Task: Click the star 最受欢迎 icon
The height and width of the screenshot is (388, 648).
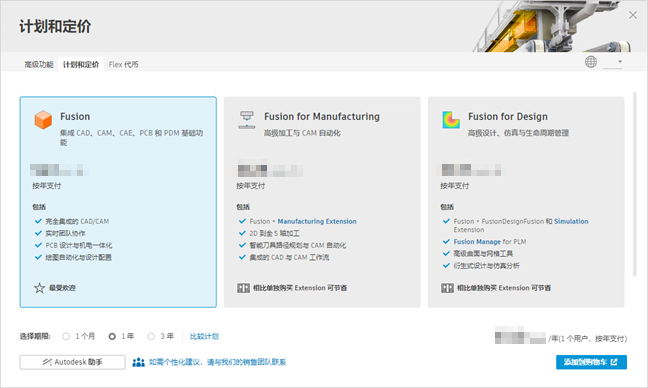Action: pyautogui.click(x=39, y=288)
